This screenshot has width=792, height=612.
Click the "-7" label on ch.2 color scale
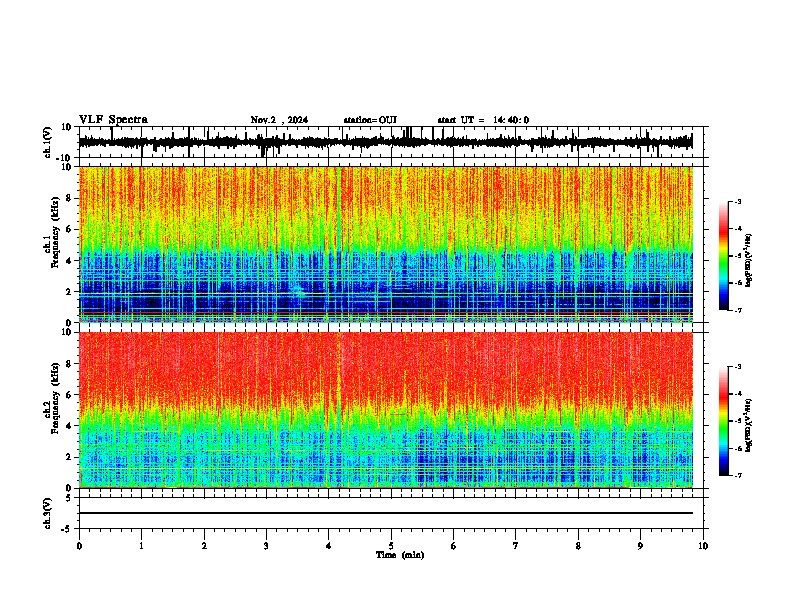pos(738,475)
